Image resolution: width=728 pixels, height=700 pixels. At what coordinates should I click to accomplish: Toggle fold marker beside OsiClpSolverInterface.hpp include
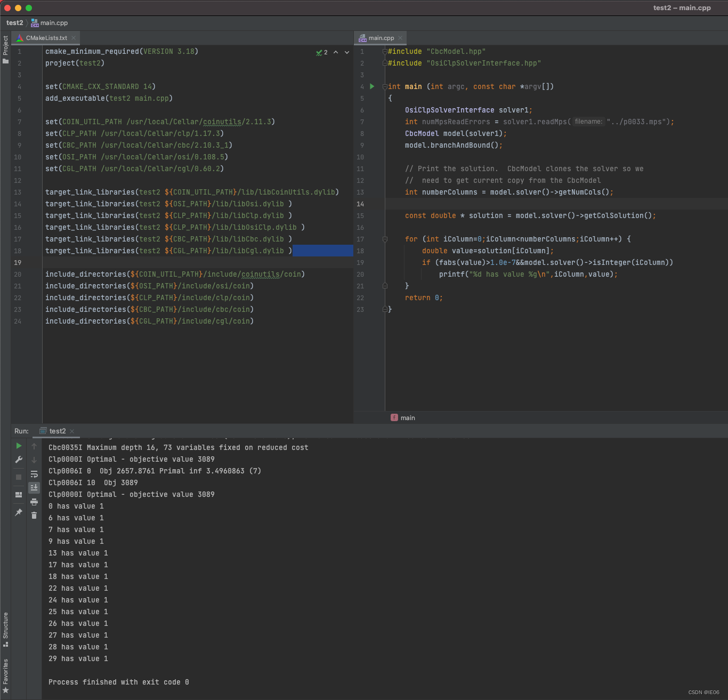(385, 63)
